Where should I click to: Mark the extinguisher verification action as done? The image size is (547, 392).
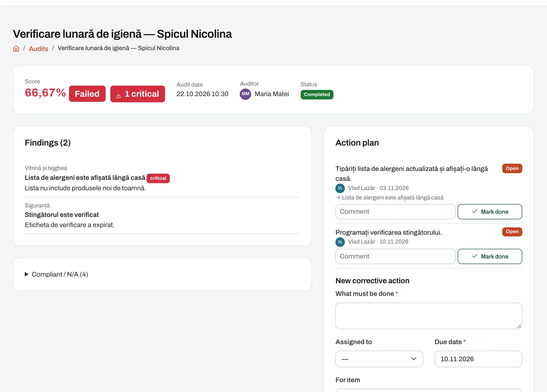tap(490, 256)
